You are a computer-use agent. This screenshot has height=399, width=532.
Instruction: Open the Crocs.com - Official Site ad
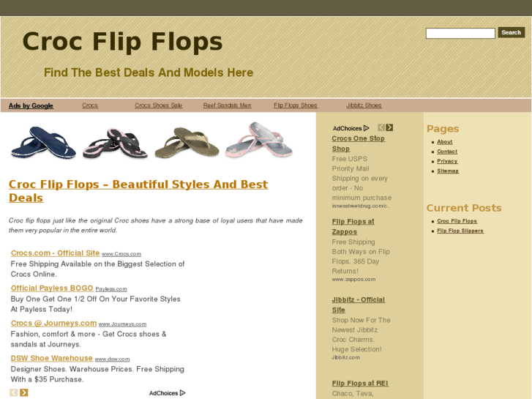click(x=55, y=253)
